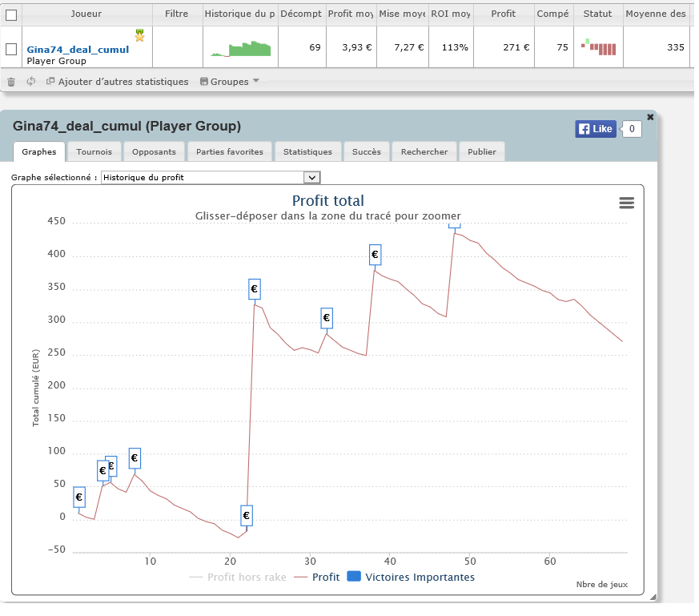Open the Opposants tab
The height and width of the screenshot is (616, 699).
point(154,151)
